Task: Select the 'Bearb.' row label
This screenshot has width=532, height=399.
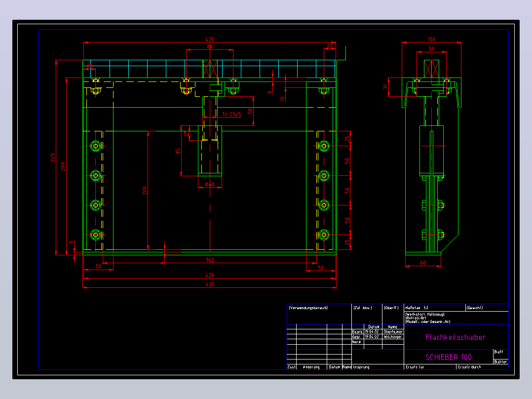Action: 357,332
